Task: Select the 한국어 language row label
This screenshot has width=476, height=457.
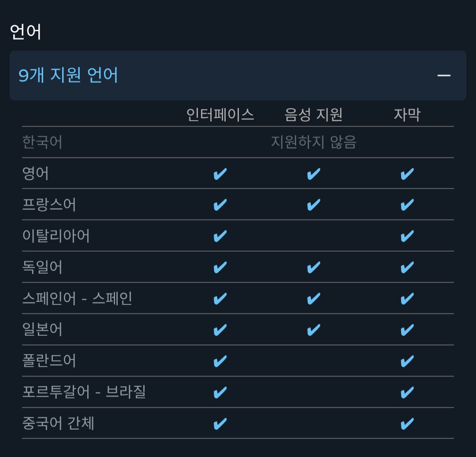Action: (x=42, y=142)
